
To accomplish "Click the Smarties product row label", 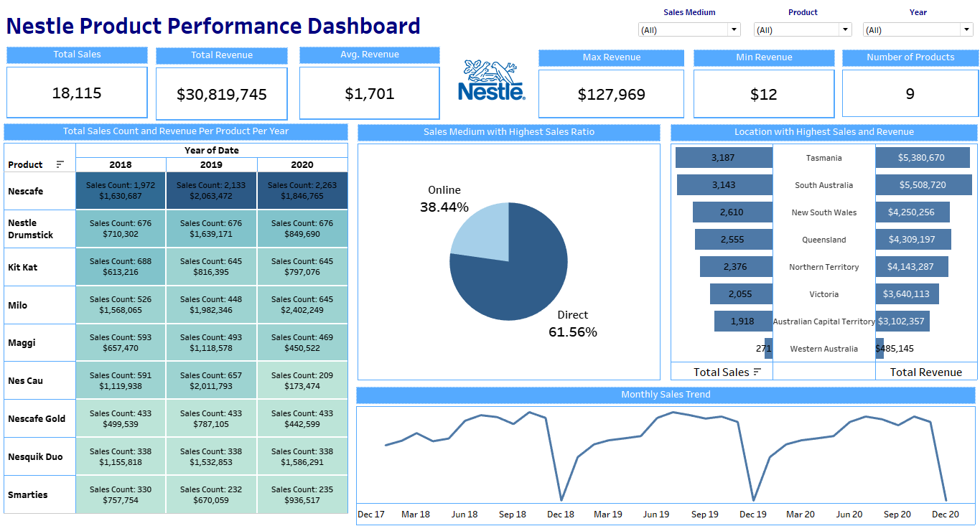I will coord(28,494).
